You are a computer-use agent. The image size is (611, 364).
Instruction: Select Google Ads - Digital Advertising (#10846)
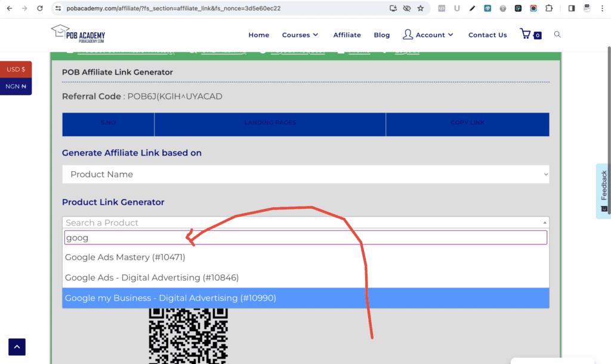[305, 277]
